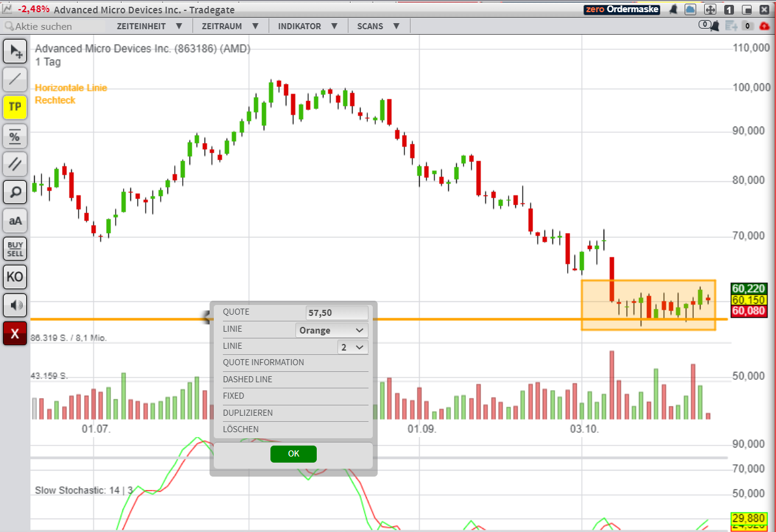This screenshot has height=532, width=776.
Task: Click the 1 Tag timeframe label
Action: click(48, 61)
